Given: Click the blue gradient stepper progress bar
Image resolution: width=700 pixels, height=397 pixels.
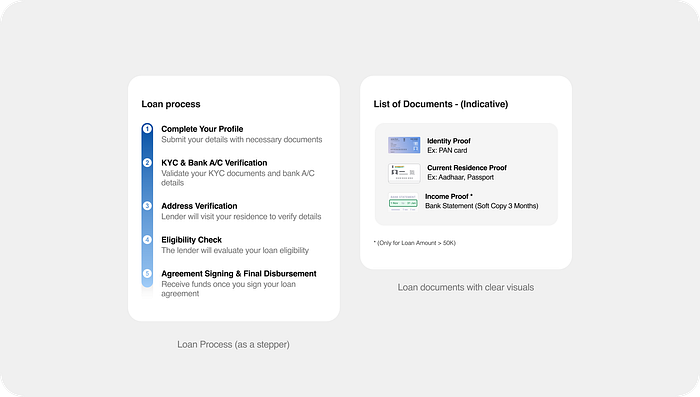Looking at the screenshot, I should (147, 205).
